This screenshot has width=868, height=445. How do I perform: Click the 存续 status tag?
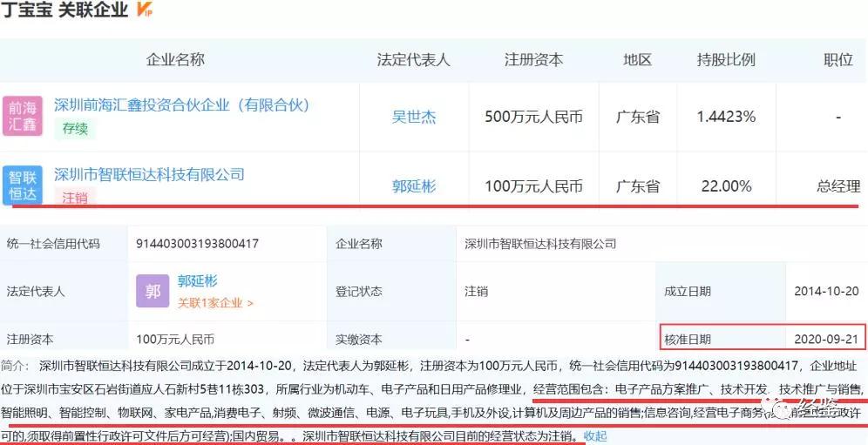[75, 129]
